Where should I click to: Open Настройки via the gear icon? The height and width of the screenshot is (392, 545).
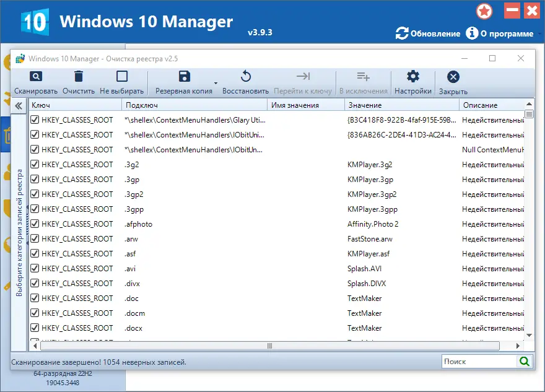pos(414,76)
